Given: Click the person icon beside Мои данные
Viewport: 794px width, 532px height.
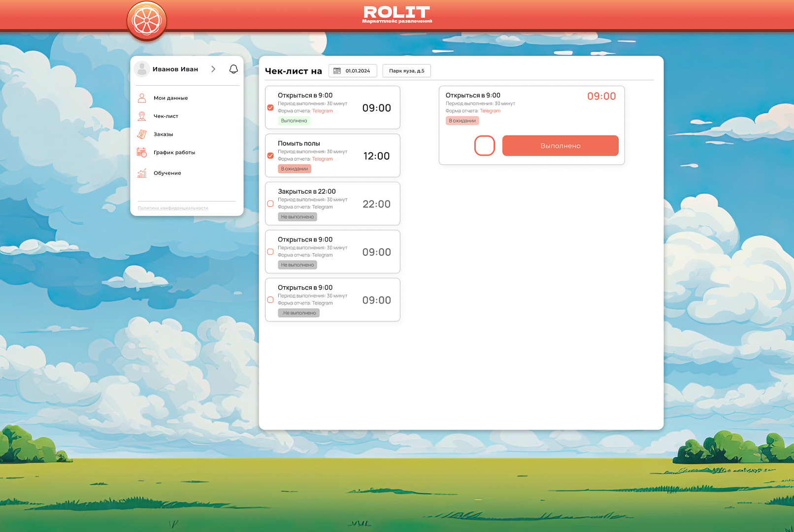Looking at the screenshot, I should tap(142, 98).
